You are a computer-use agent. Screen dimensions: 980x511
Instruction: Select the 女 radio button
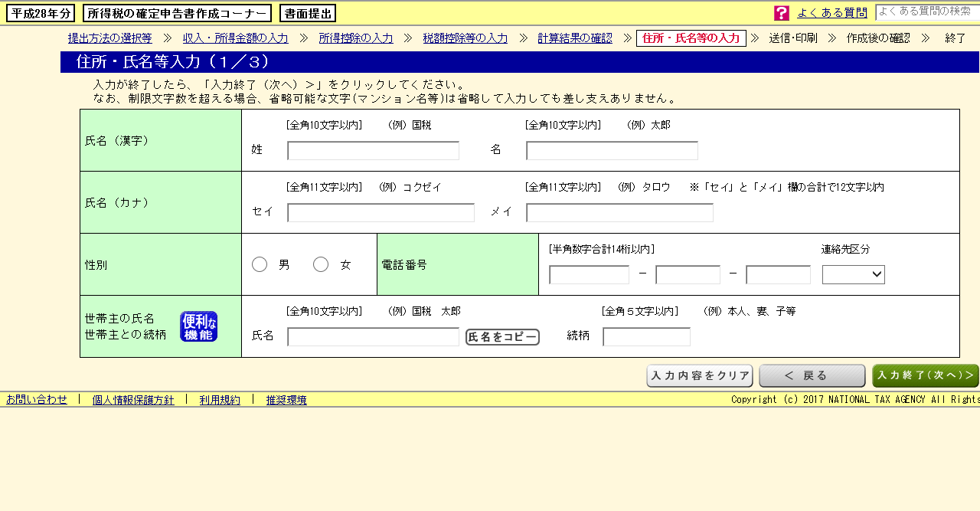pos(321,264)
